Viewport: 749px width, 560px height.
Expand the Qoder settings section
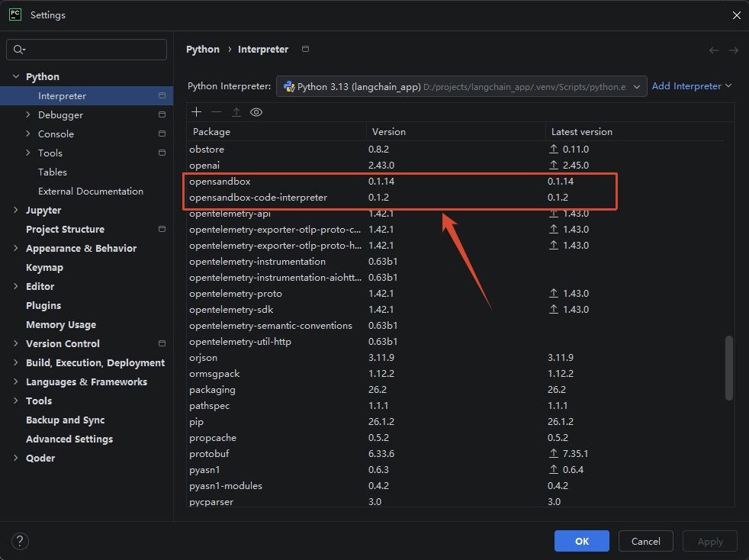click(16, 459)
